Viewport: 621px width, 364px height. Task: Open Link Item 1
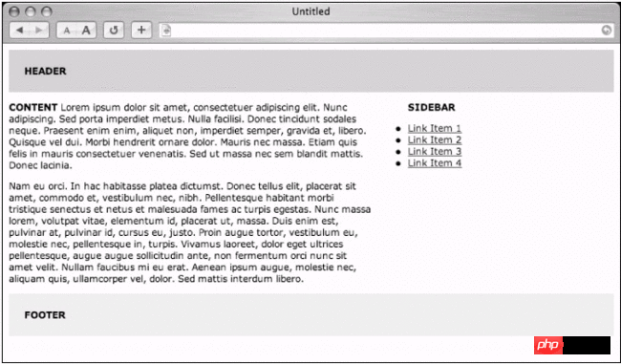(x=435, y=128)
